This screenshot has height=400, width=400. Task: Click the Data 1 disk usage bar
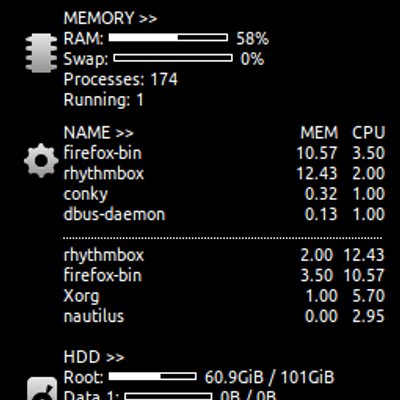[x=168, y=397]
